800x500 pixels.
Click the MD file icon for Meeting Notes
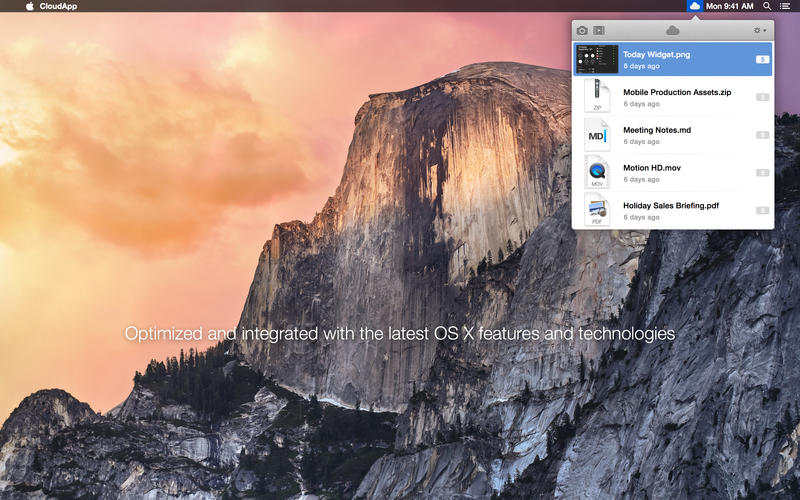(597, 134)
